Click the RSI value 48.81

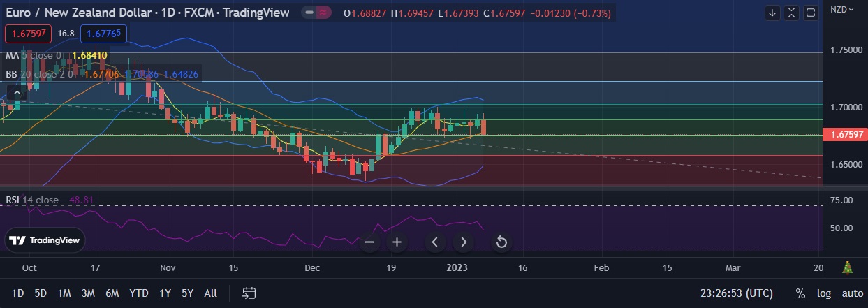click(x=81, y=200)
